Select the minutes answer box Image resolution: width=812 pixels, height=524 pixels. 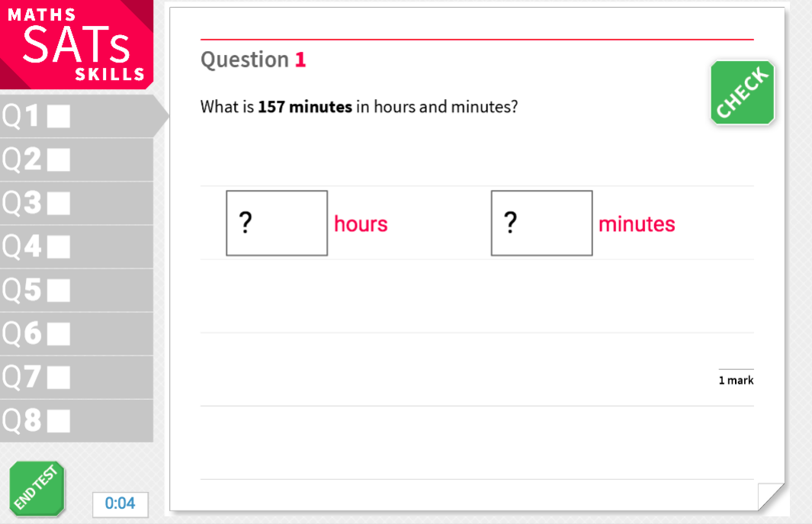tap(541, 223)
